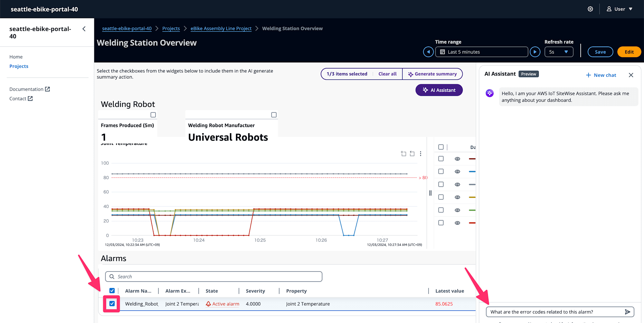This screenshot has width=644, height=323.
Task: Click Projects breadcrumb link
Action: tap(171, 29)
